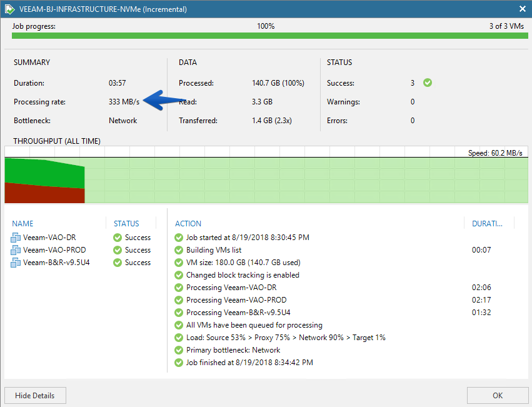Click the '3 of 3 VMs' text

(506, 26)
